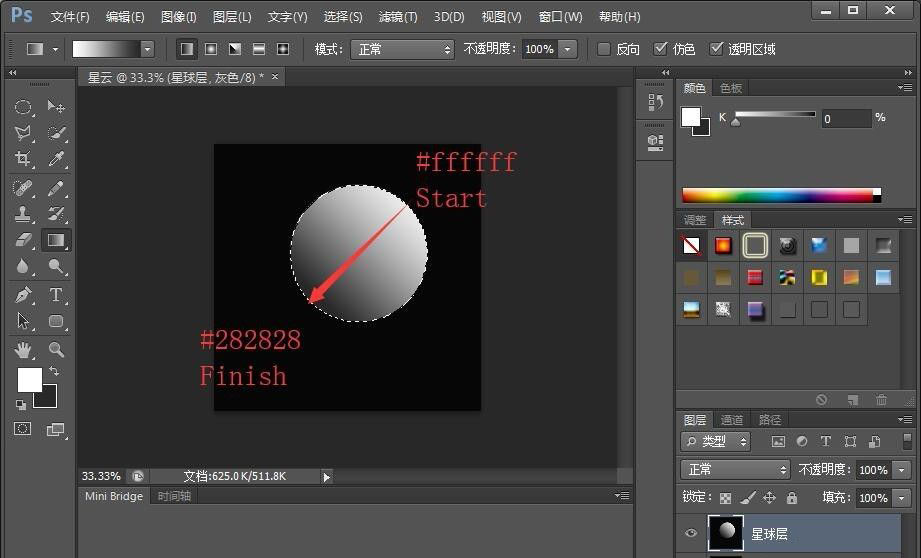The width and height of the screenshot is (921, 558).
Task: Switch to the 通道 tab
Action: tap(732, 420)
